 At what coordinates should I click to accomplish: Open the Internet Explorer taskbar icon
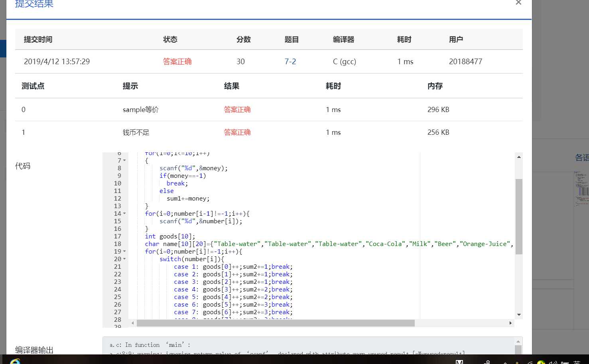pyautogui.click(x=15, y=361)
